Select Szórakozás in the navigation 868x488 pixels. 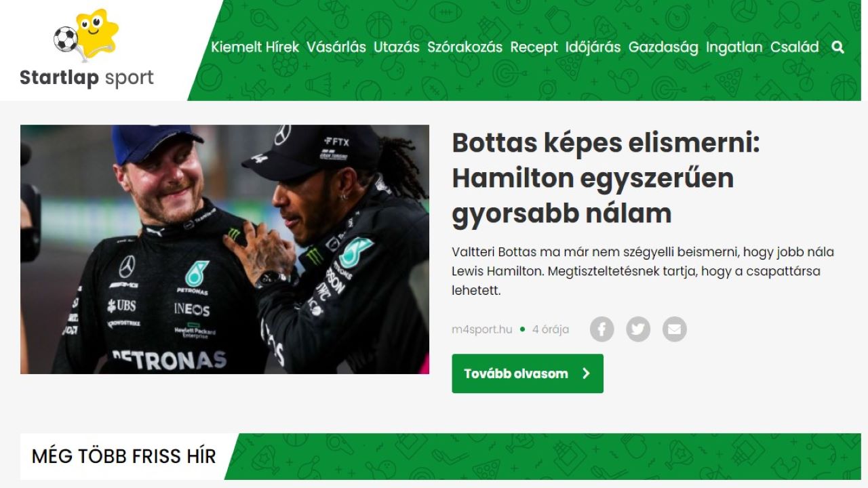pyautogui.click(x=465, y=47)
